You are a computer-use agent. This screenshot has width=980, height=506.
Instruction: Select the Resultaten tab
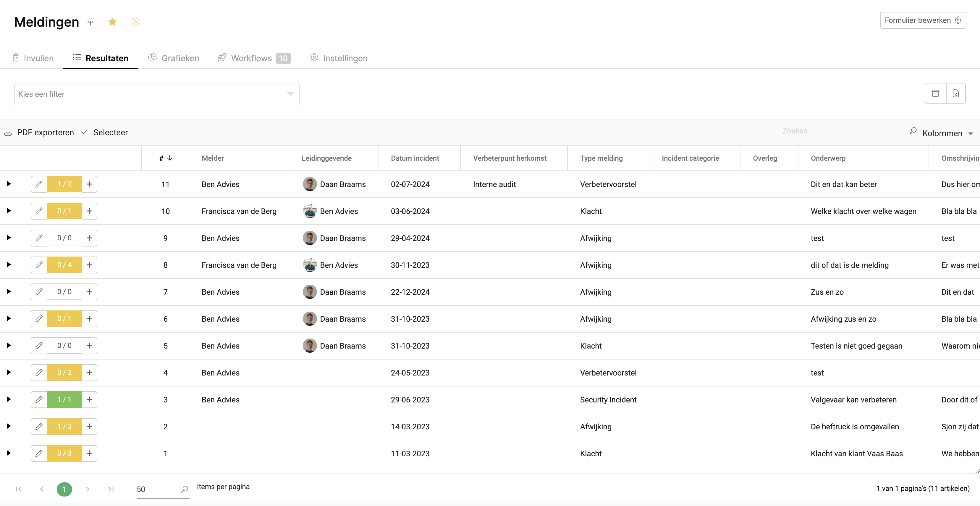[x=101, y=58]
